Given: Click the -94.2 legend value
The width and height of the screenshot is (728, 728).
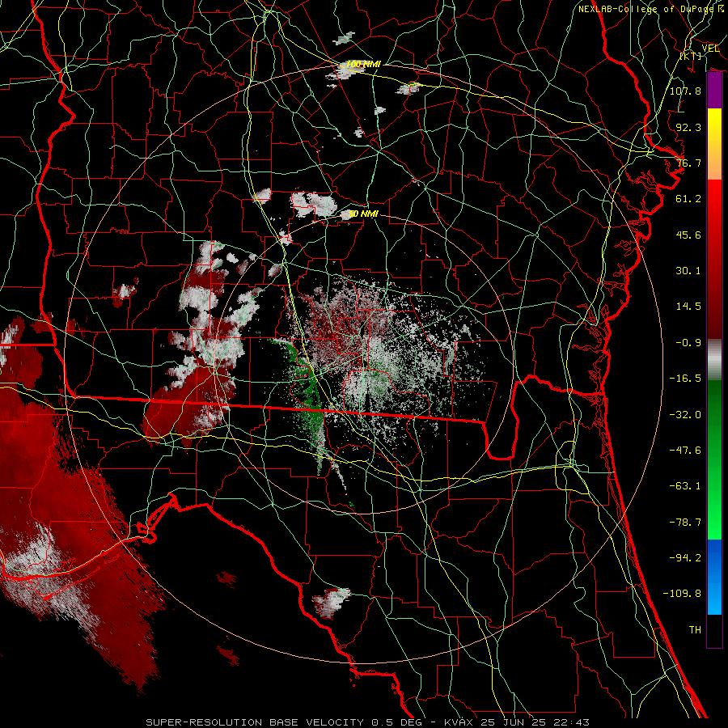Looking at the screenshot, I should (x=685, y=557).
